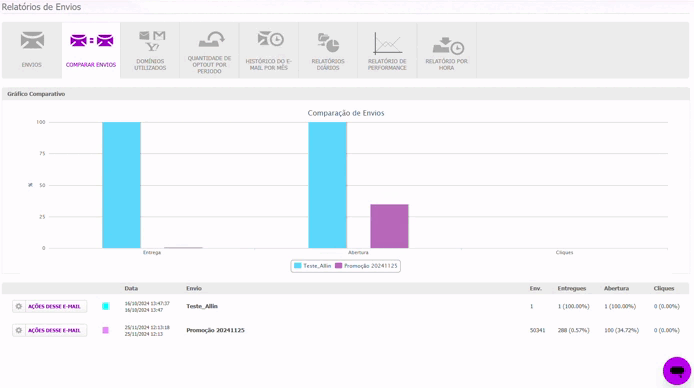
Task: Click the Relatórios de Envios page title
Action: coord(41,7)
